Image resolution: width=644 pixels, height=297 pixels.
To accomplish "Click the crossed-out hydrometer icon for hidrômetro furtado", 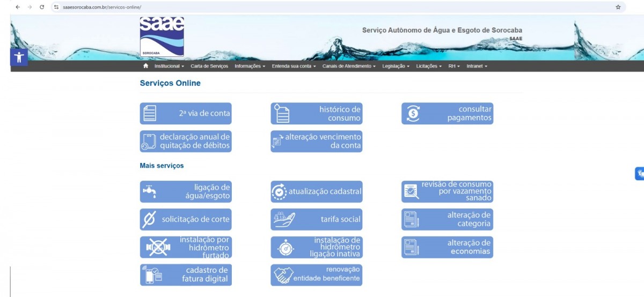I will pos(156,247).
